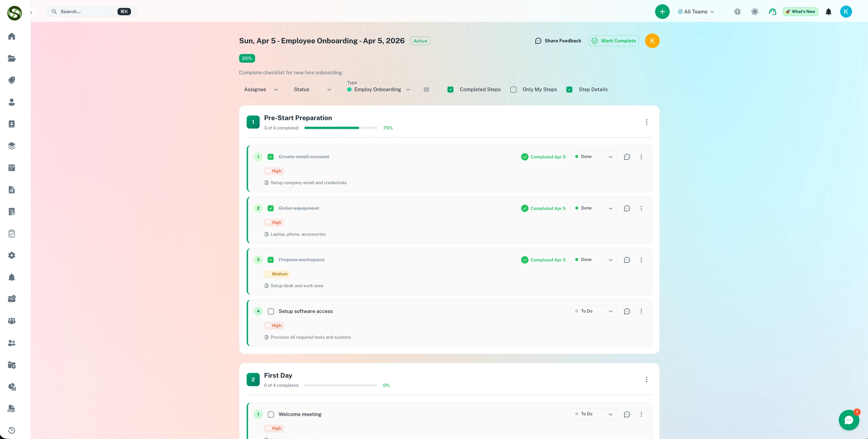Viewport: 868px width, 439px height.
Task: Uncheck the Prepare workspace step
Action: 271,260
